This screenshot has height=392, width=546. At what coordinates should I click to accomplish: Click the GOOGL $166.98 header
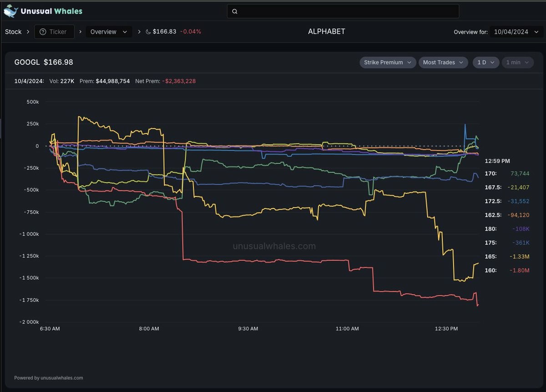[44, 62]
